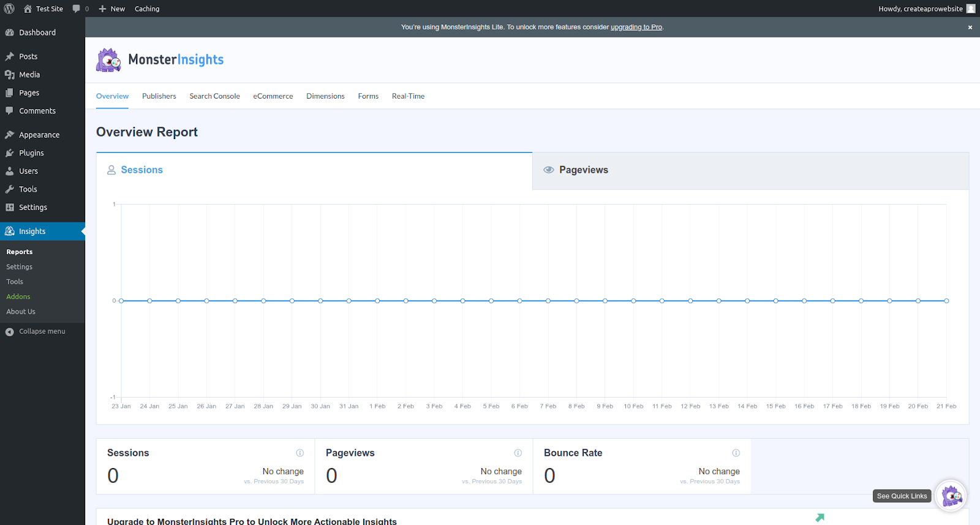Screen dimensions: 980x525
Task: Open the Dimensions report tab
Action: click(x=325, y=96)
